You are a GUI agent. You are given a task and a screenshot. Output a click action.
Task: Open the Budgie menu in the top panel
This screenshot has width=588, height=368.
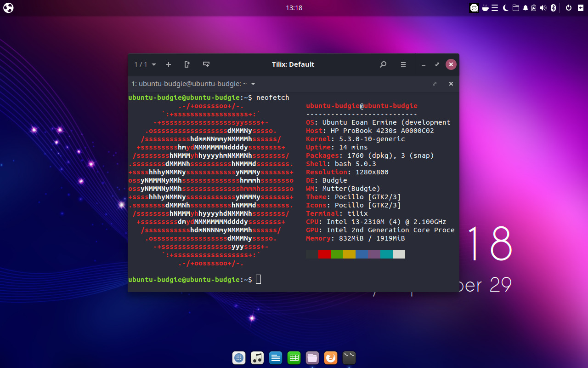coord(8,8)
